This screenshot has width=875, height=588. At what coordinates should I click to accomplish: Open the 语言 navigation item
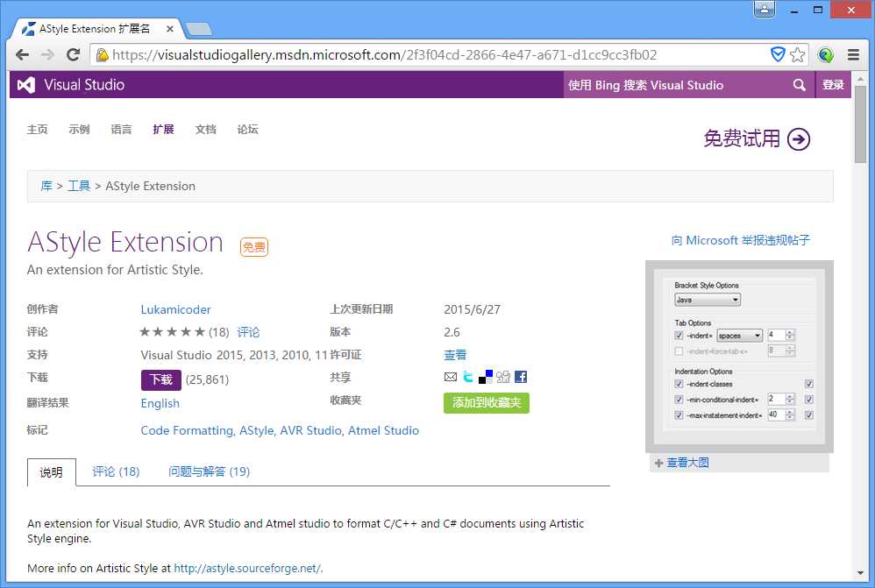pyautogui.click(x=121, y=130)
